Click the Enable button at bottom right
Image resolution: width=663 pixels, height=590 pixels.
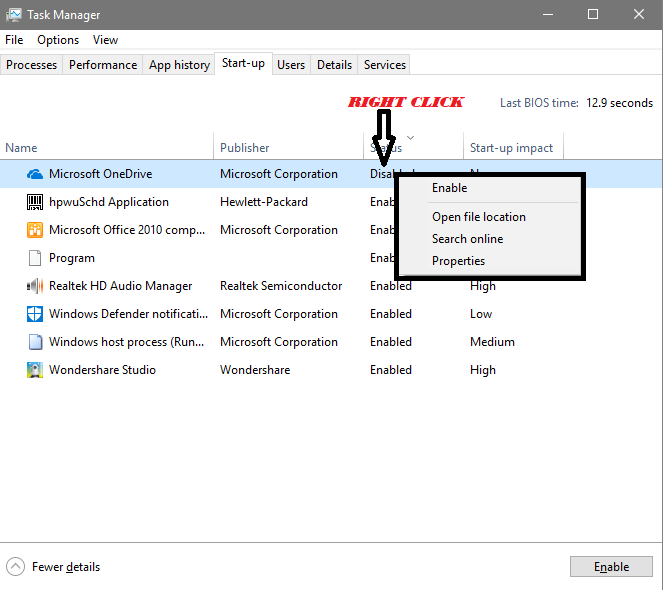611,567
